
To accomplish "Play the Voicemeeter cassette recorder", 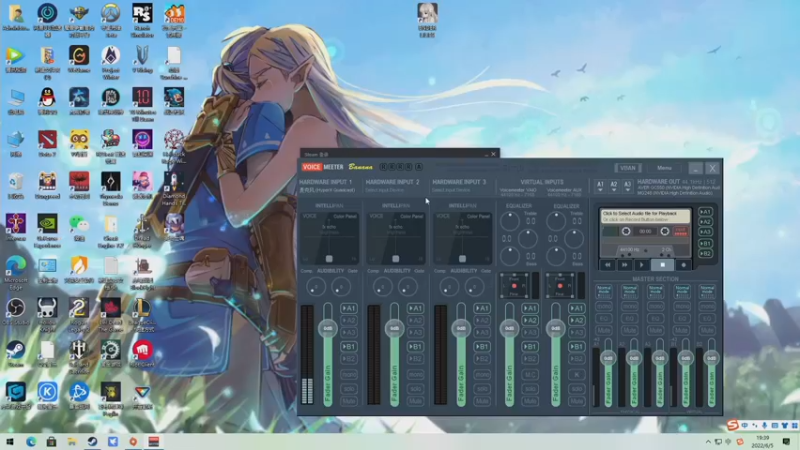I will click(642, 265).
